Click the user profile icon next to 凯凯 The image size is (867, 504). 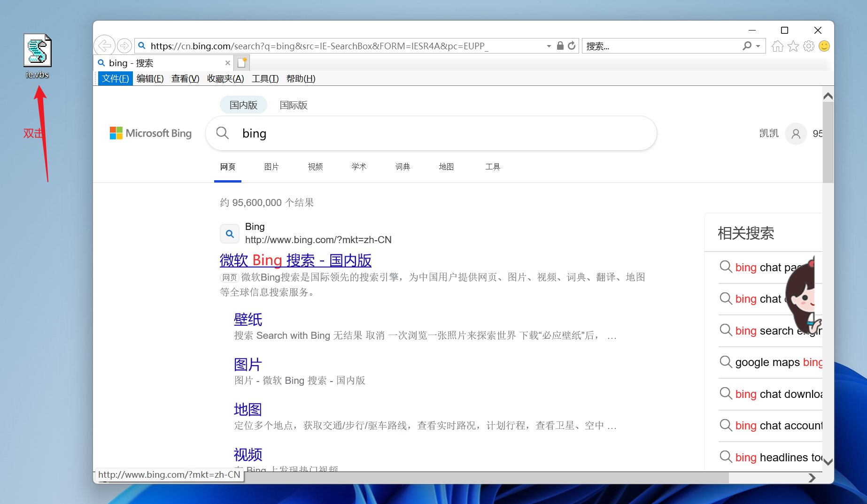coord(795,134)
